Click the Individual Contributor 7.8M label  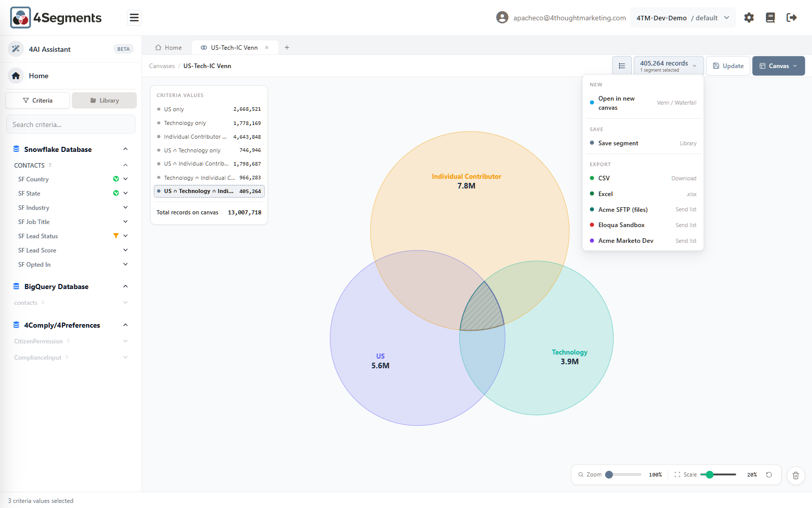[466, 181]
